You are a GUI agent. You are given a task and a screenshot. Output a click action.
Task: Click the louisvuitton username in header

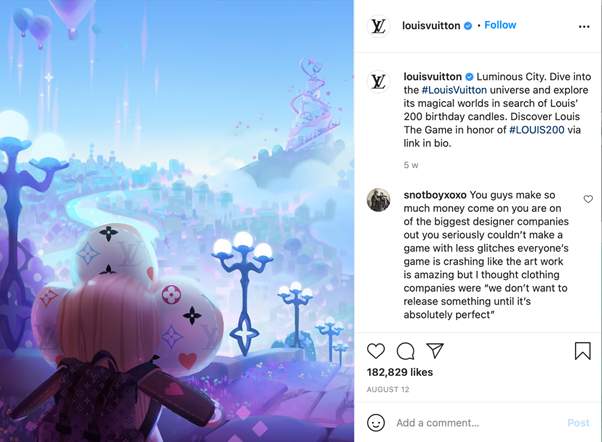tap(431, 26)
